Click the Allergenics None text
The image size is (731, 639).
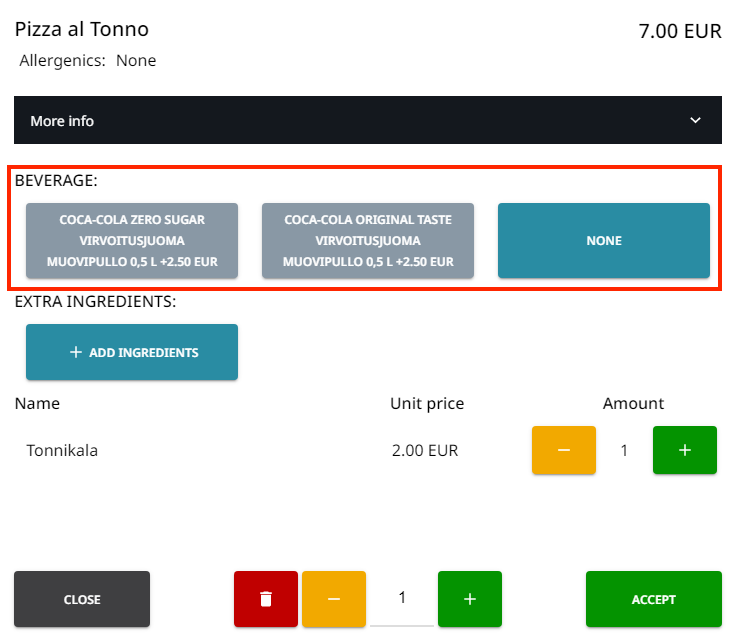88,61
